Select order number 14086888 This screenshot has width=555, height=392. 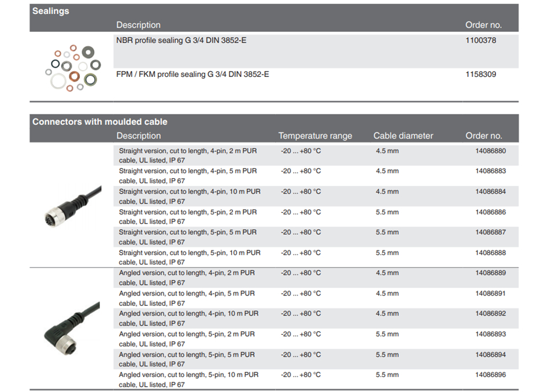click(491, 253)
